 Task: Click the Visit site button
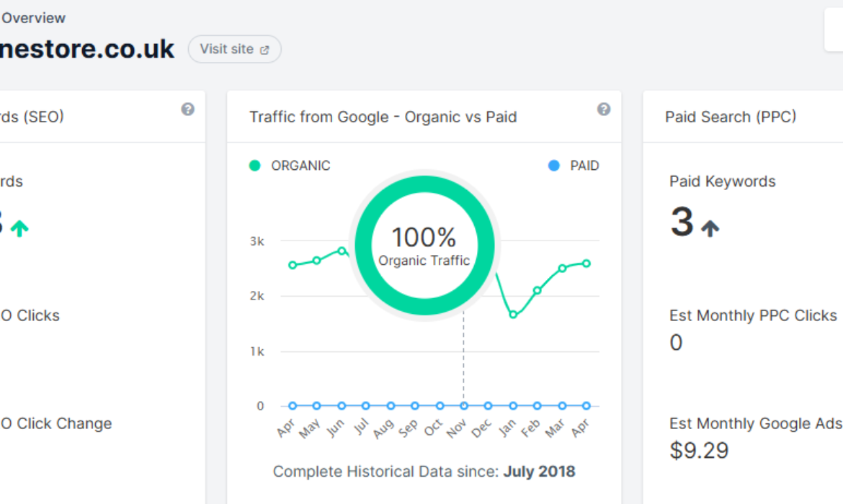pyautogui.click(x=234, y=49)
